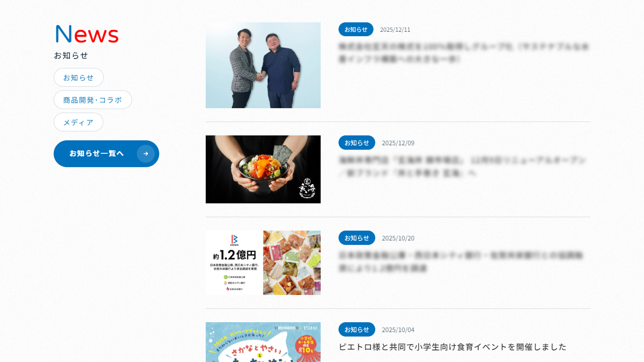Viewport: 644px width, 362px height.
Task: Open the お知らせ一覧へ news list button
Action: tap(106, 154)
